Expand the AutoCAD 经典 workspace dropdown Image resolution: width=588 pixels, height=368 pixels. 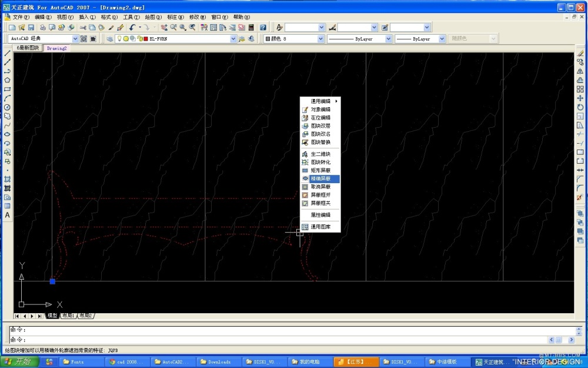point(75,39)
